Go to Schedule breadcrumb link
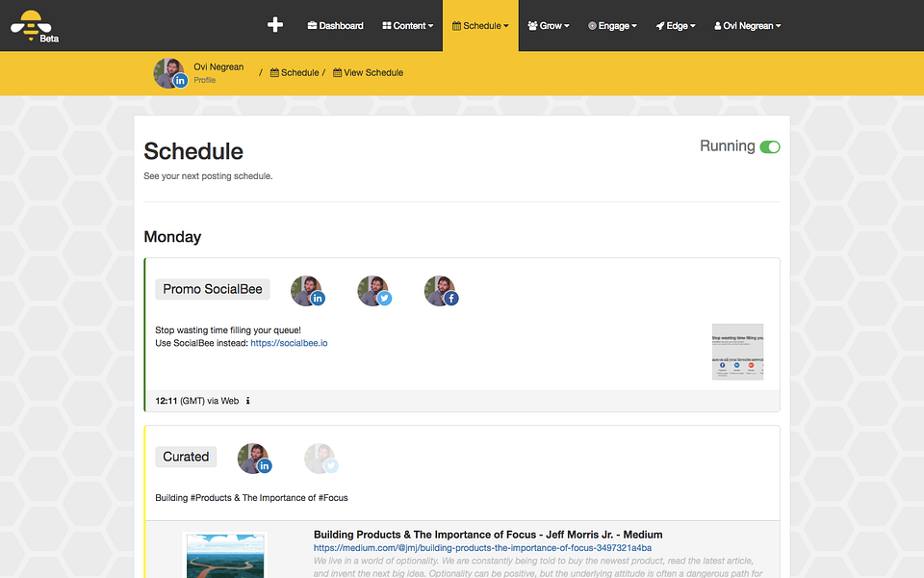 pyautogui.click(x=295, y=72)
